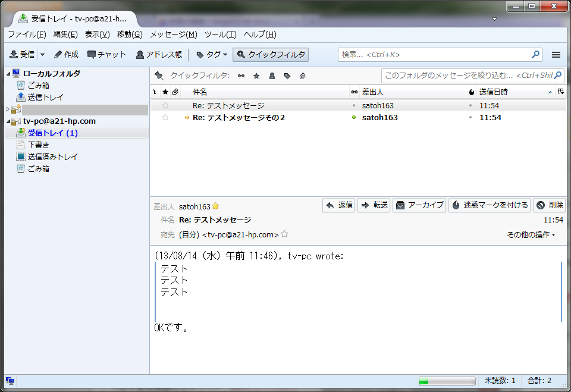Delete the message with 削除
The image size is (571, 392).
tap(550, 205)
